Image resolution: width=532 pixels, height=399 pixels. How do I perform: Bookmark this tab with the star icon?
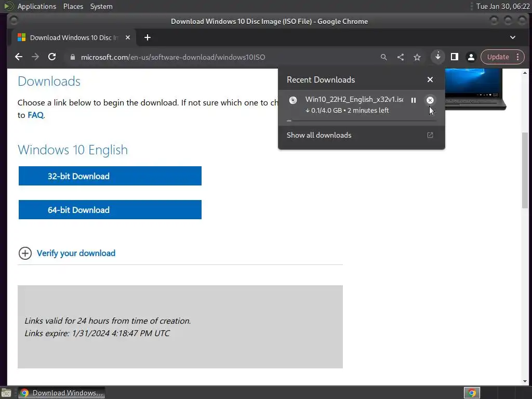pyautogui.click(x=417, y=57)
